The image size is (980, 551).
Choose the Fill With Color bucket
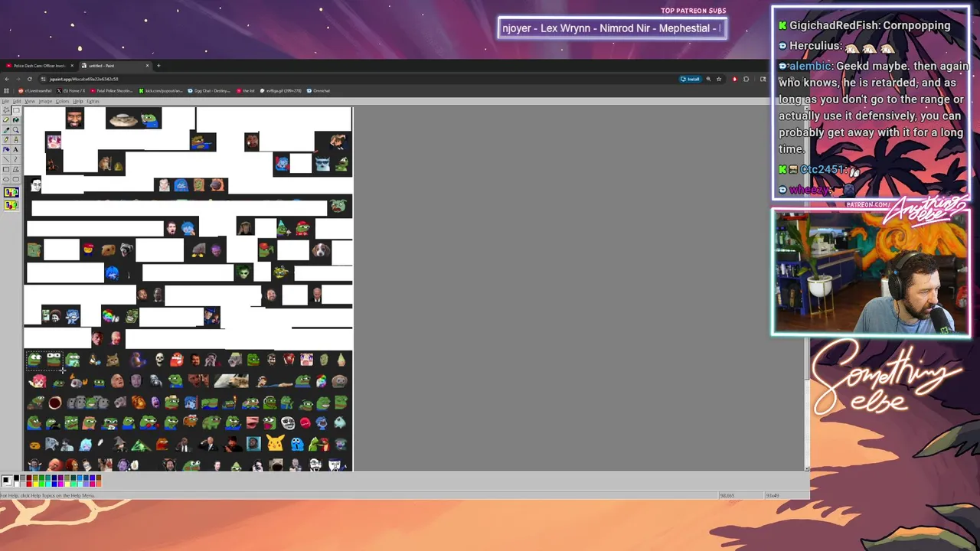click(16, 120)
